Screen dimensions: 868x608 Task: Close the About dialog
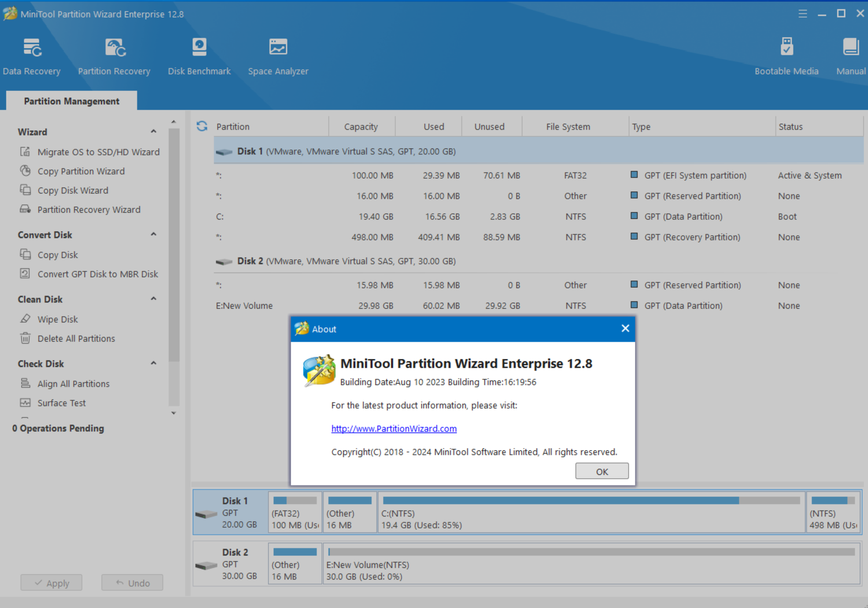click(x=625, y=329)
